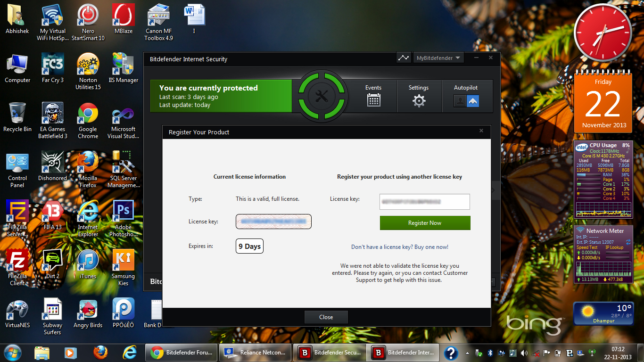644x362 pixels.
Task: Open Windows Explorer from taskbar
Action: [42, 352]
